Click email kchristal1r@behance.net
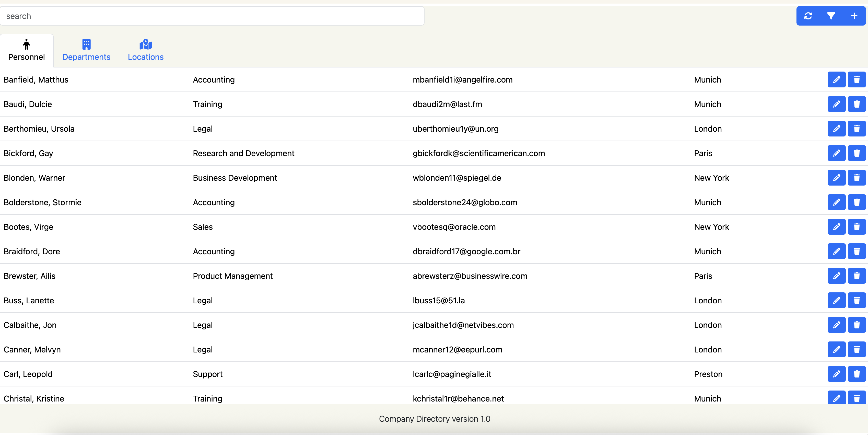 (x=458, y=399)
